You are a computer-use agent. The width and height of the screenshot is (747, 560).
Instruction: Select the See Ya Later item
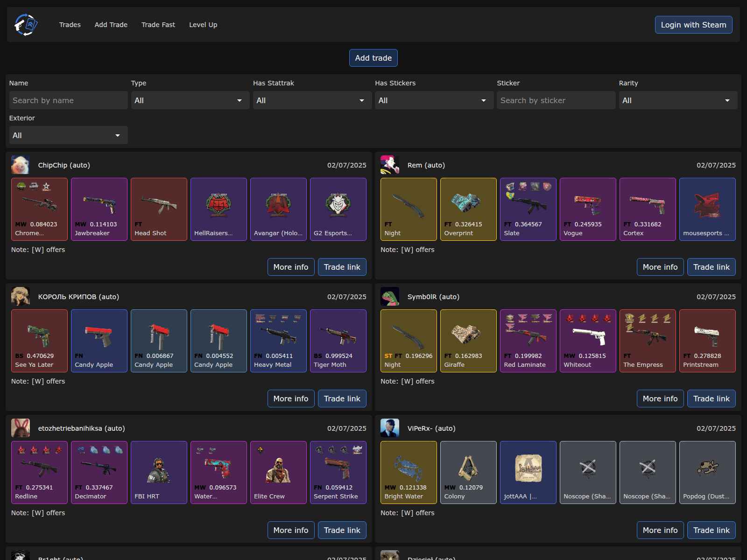[39, 341]
